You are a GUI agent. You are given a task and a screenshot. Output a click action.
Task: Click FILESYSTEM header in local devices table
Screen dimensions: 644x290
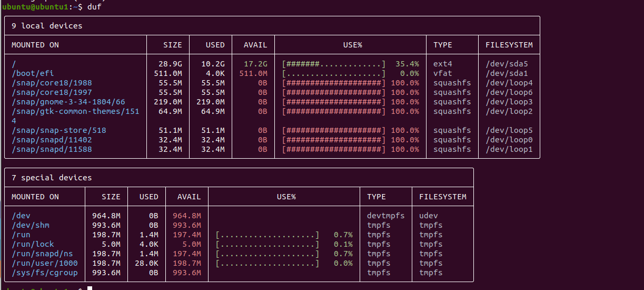[x=509, y=45]
